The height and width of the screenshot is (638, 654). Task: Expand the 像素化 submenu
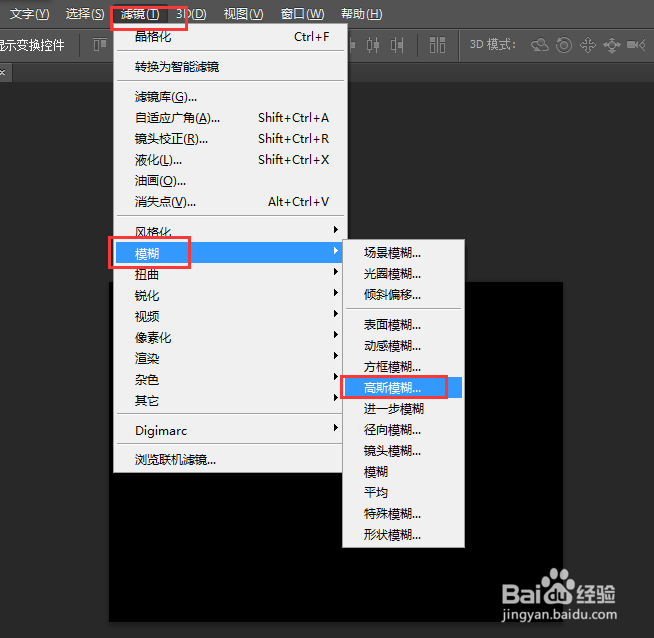tap(229, 337)
